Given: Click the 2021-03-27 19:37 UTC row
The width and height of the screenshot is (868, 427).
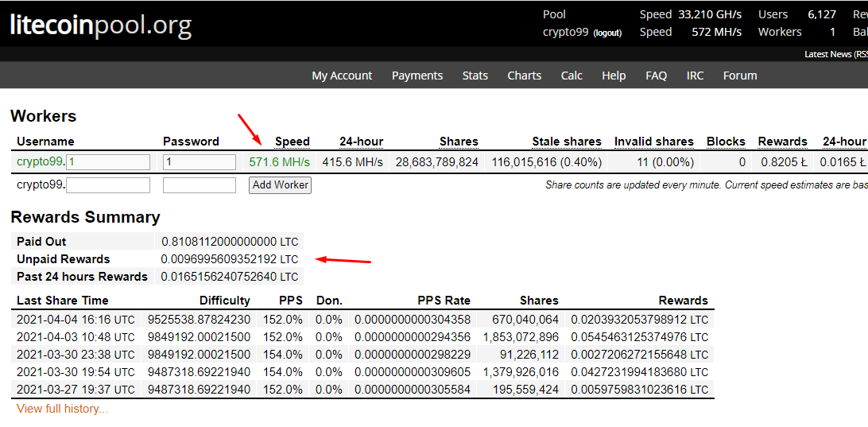Looking at the screenshot, I should [x=362, y=390].
